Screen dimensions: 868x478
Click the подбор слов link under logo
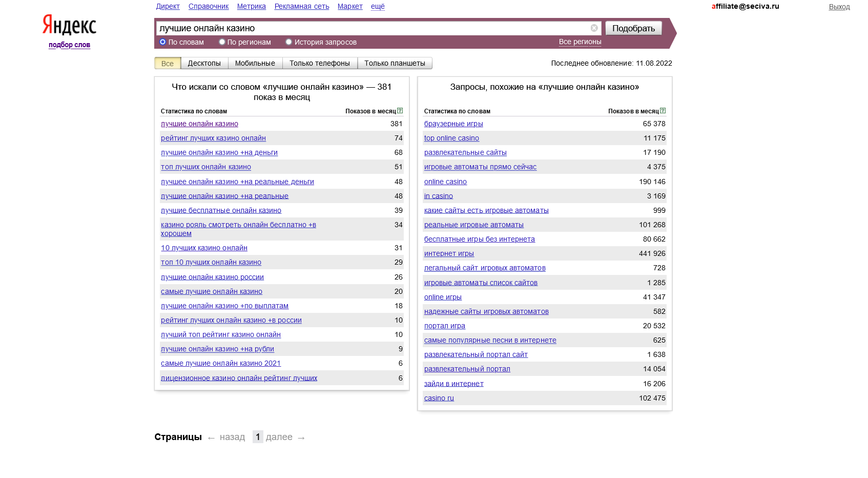[x=69, y=45]
